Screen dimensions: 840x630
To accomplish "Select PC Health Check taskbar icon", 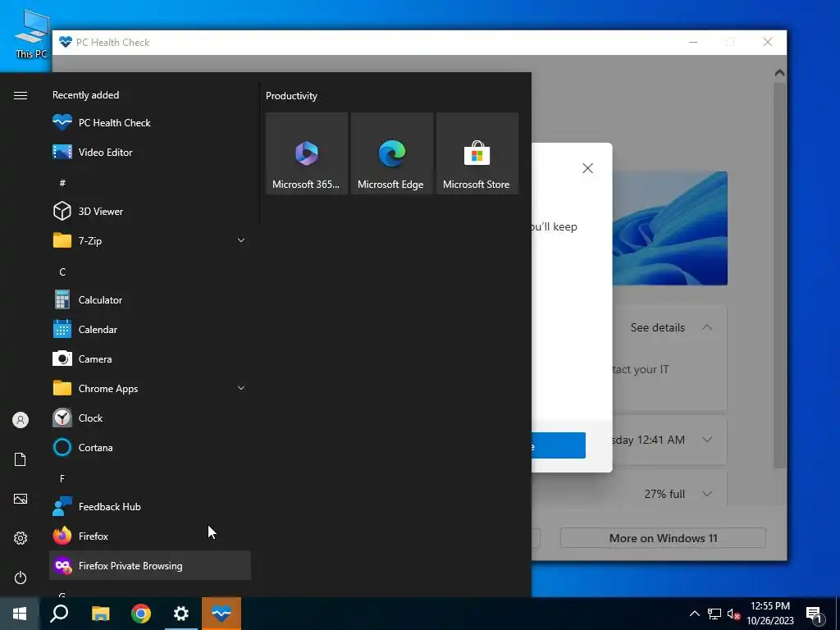I will pos(221,614).
